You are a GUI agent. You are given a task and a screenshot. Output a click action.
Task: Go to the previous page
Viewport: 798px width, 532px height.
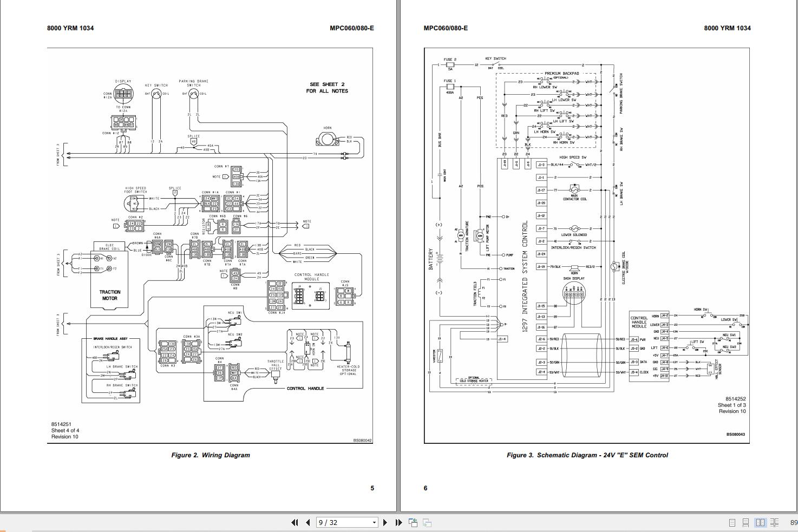click(308, 523)
